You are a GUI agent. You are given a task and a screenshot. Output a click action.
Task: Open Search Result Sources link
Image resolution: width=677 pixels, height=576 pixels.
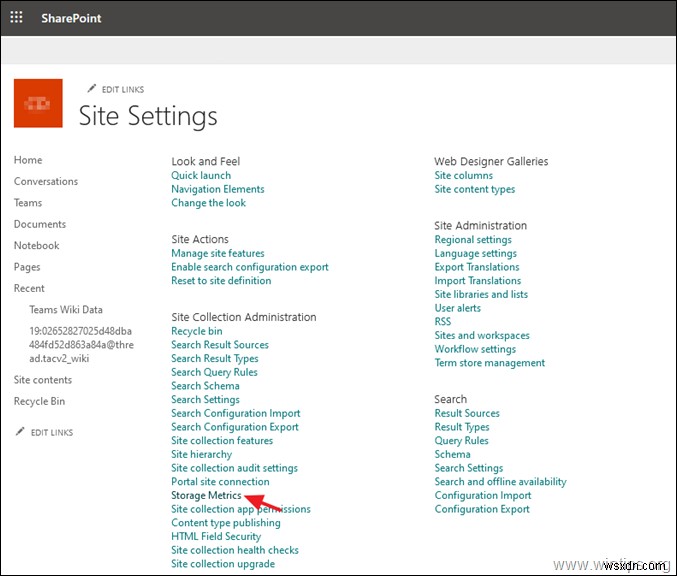[x=220, y=345]
